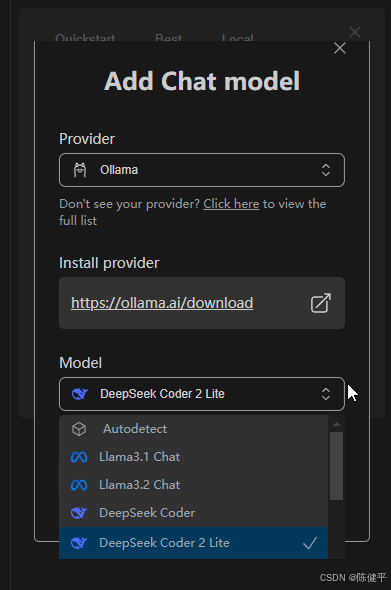Follow the 'Click here' provider list link
The height and width of the screenshot is (590, 391).
click(231, 204)
